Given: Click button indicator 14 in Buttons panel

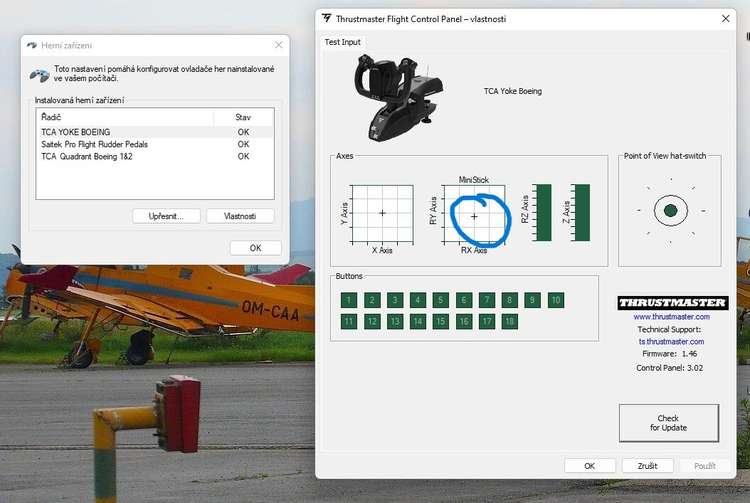Looking at the screenshot, I should pyautogui.click(x=418, y=321).
